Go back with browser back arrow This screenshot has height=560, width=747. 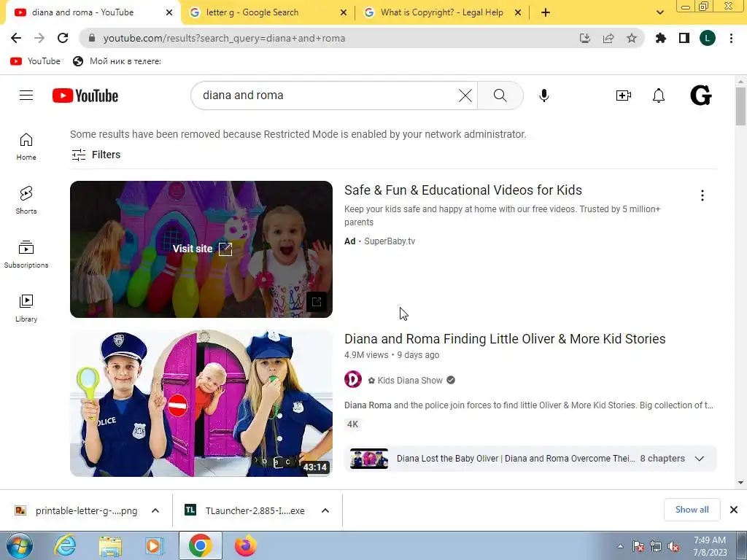16,38
